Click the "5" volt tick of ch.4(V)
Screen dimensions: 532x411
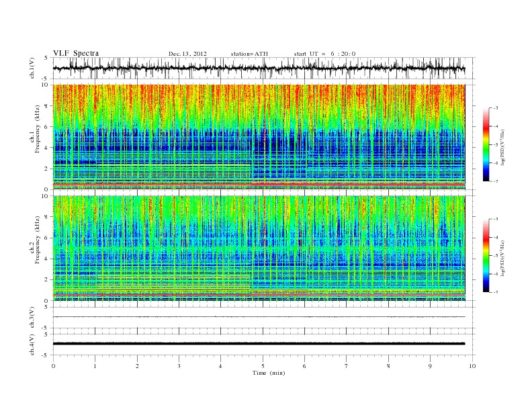coord(46,334)
